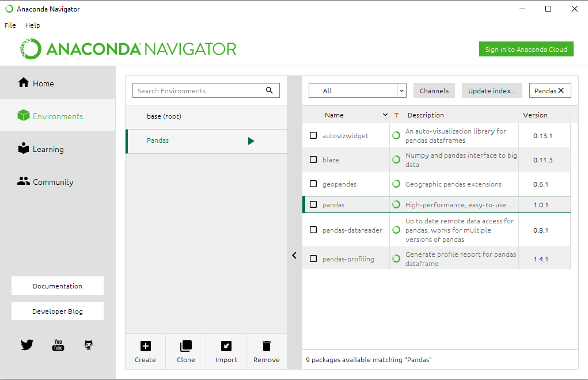
Task: Open the File menu
Action: (x=10, y=25)
